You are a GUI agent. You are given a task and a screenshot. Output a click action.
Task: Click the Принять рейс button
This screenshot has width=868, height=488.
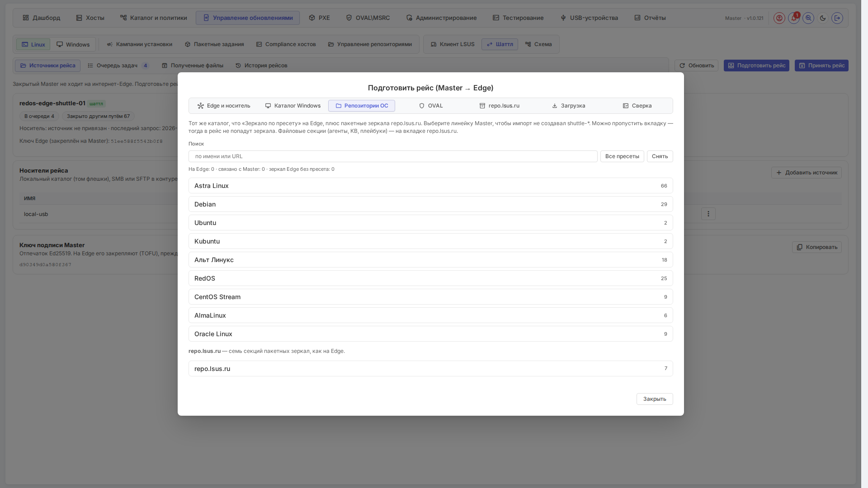pos(821,66)
